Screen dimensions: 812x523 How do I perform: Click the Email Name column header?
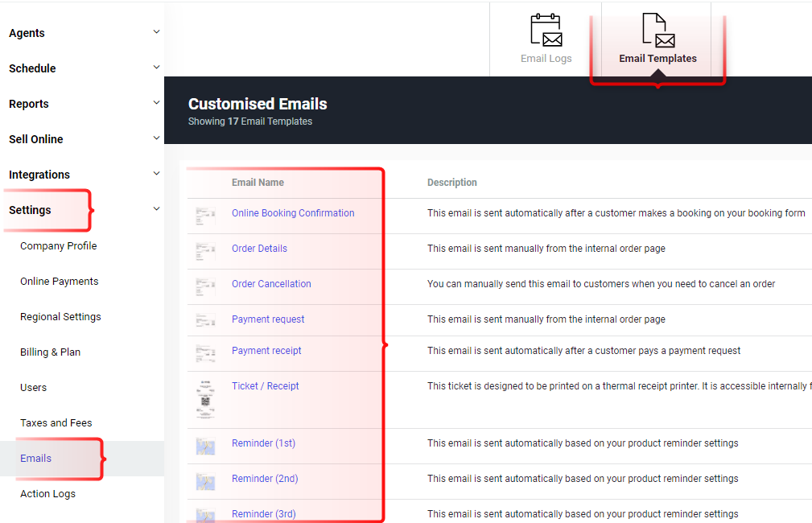(x=258, y=183)
